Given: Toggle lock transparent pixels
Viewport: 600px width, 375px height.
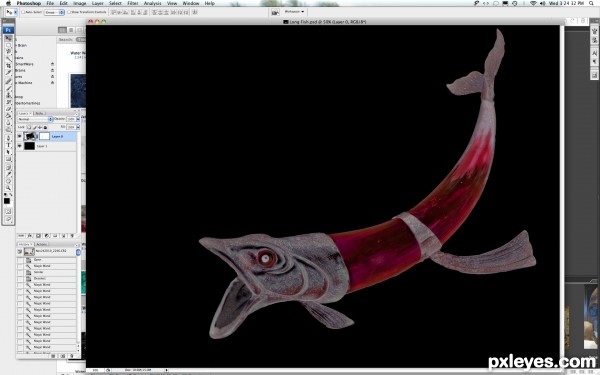Looking at the screenshot, I should (x=29, y=127).
